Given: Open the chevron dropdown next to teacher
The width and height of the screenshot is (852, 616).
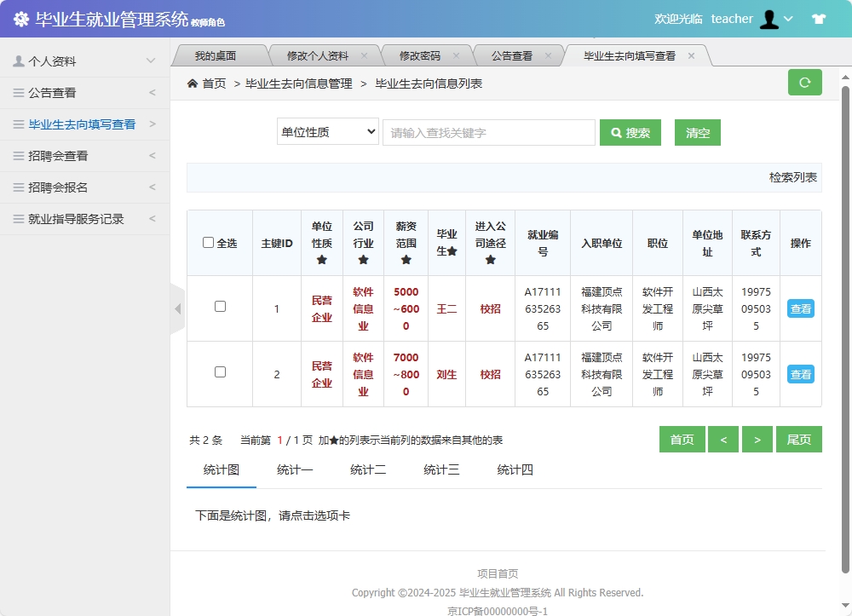Looking at the screenshot, I should coord(790,18).
